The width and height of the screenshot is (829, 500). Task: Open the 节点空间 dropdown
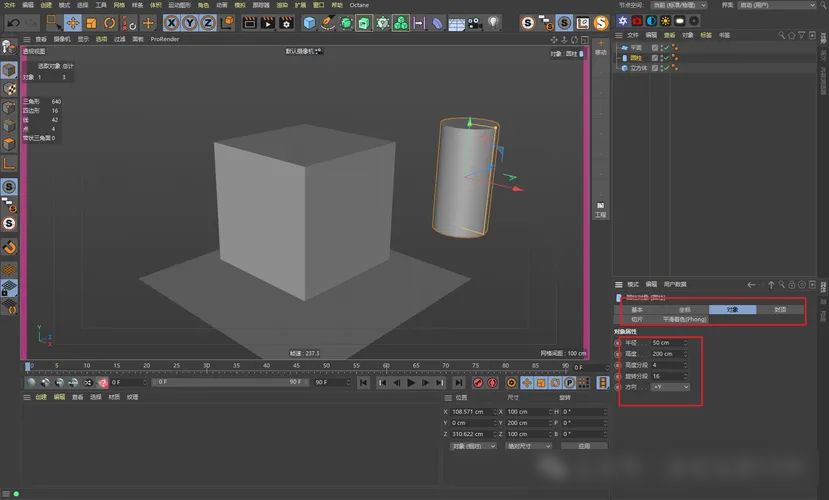[679, 5]
